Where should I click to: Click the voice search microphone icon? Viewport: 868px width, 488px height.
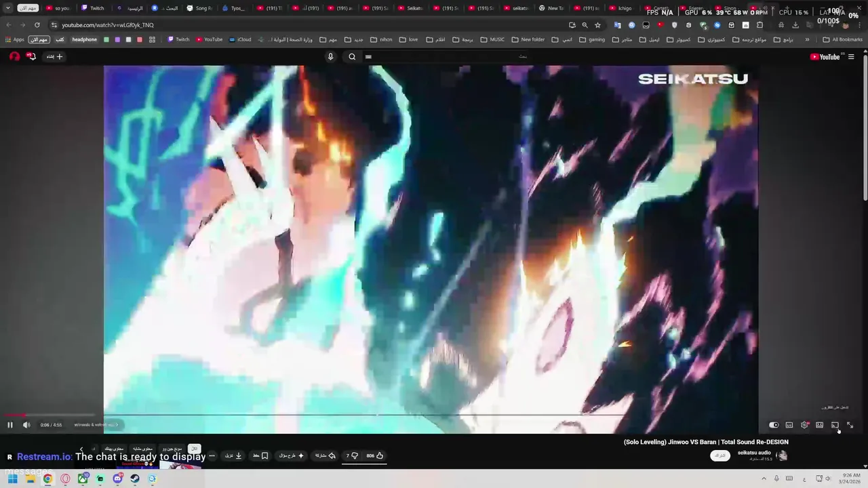coord(330,57)
